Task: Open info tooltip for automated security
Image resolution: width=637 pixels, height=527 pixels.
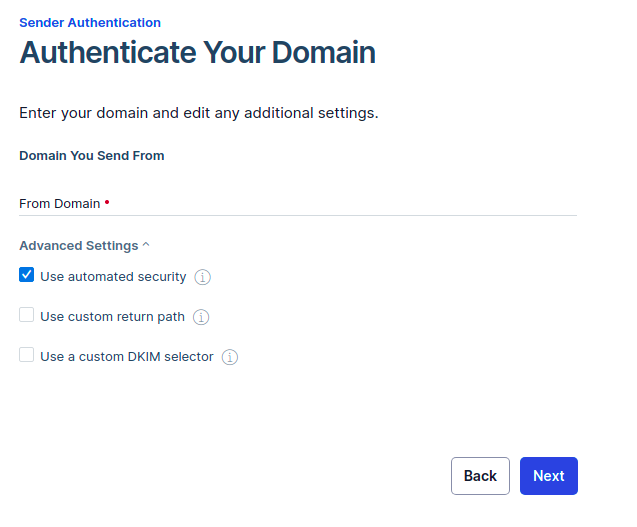Action: click(x=203, y=277)
